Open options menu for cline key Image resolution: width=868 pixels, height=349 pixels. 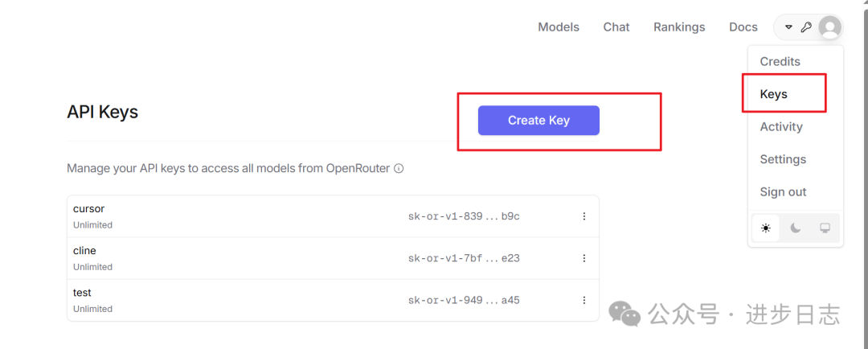(583, 258)
